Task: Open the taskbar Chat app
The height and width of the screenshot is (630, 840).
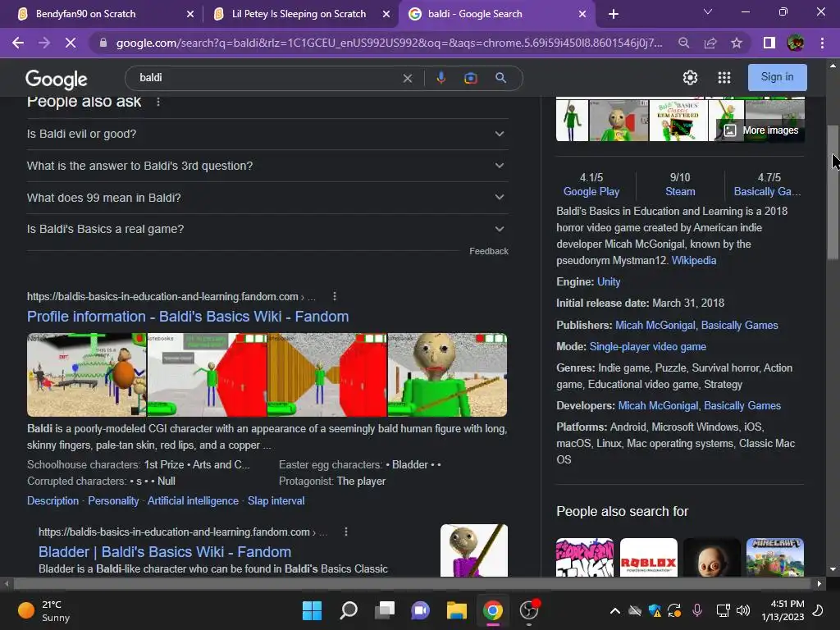Action: coord(421,610)
